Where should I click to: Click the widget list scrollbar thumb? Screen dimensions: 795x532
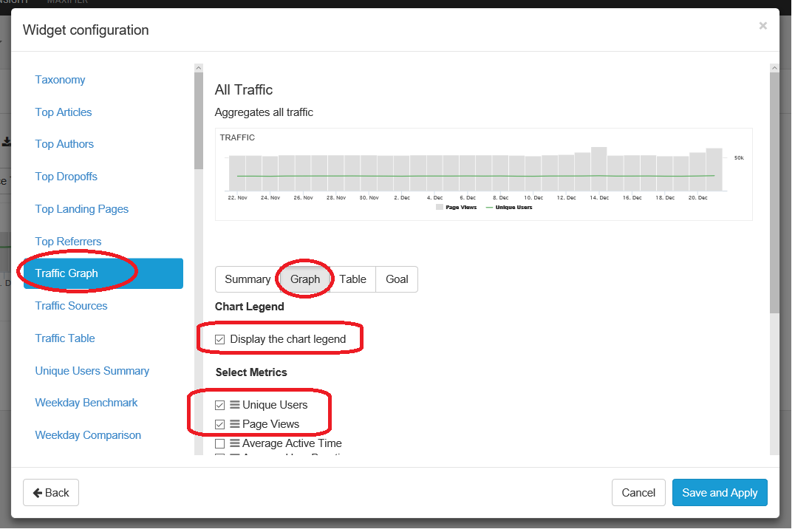point(199,121)
